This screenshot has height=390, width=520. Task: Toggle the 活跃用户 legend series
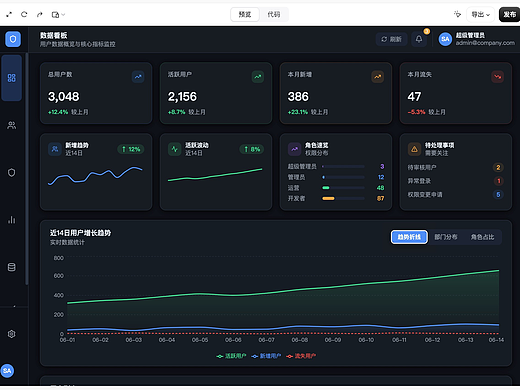coord(231,356)
